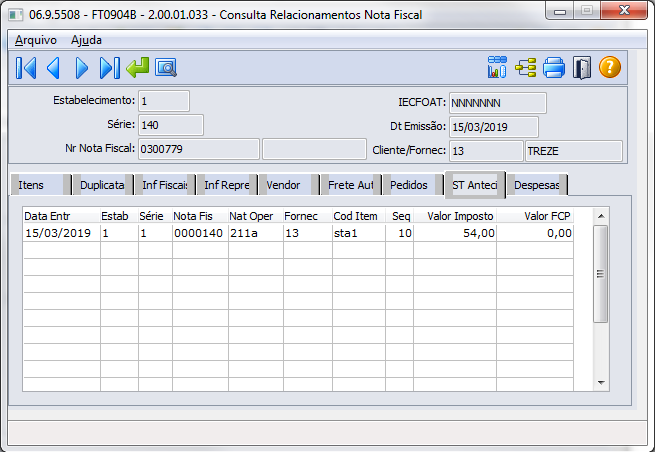Select the 15/03/2019 cell in the grid

coord(61,233)
